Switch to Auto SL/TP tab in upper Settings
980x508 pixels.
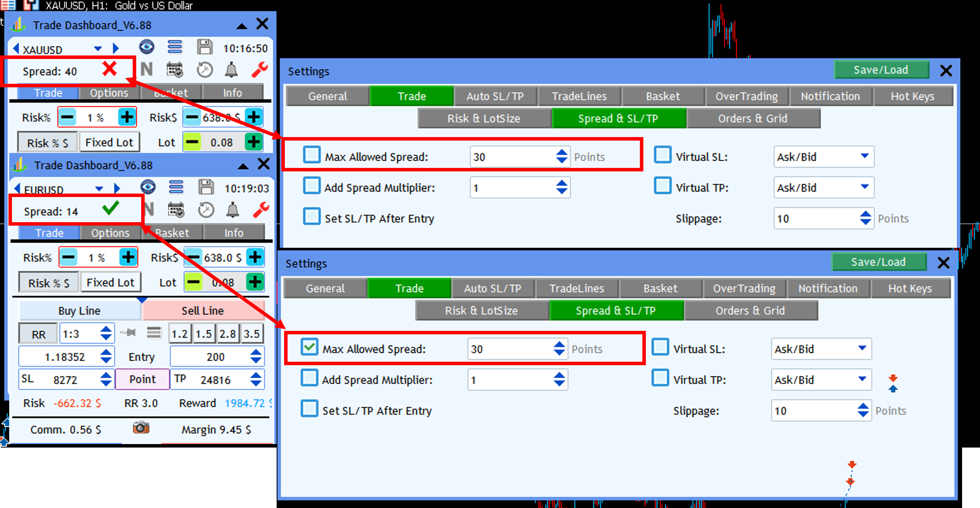[x=495, y=96]
